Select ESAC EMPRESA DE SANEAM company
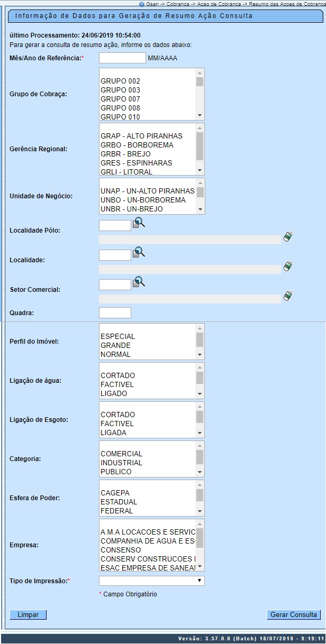Image resolution: width=326 pixels, height=644 pixels. [147, 567]
